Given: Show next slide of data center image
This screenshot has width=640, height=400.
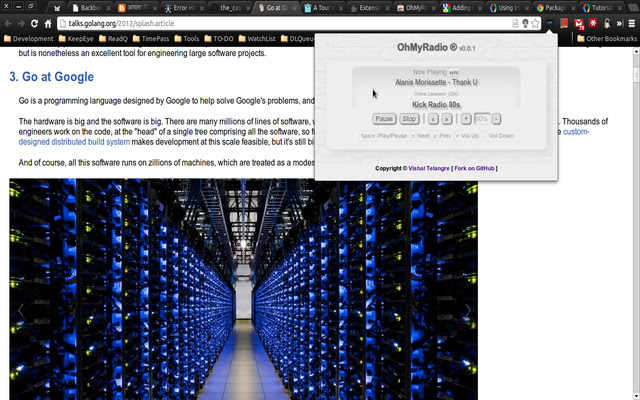Looking at the screenshot, I should pos(468,311).
